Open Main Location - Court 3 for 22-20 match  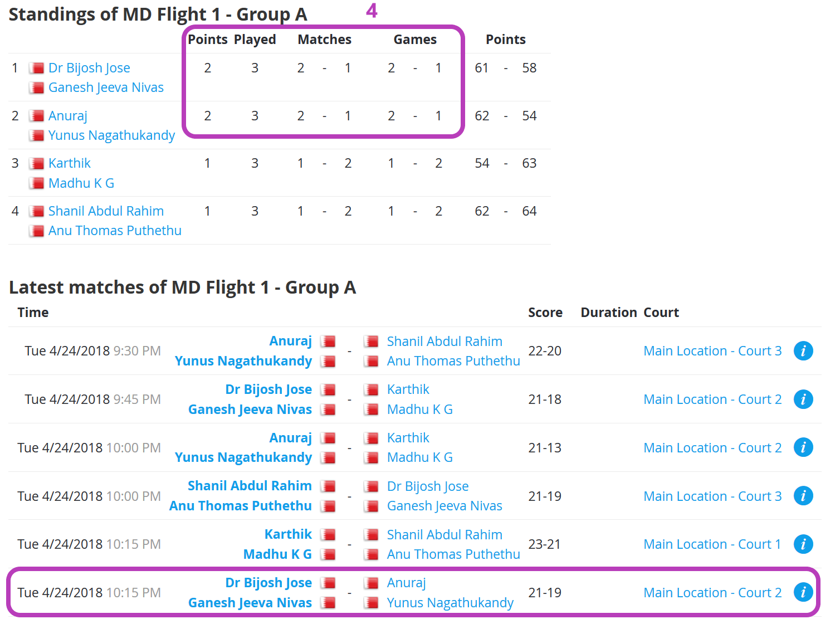pyautogui.click(x=712, y=351)
